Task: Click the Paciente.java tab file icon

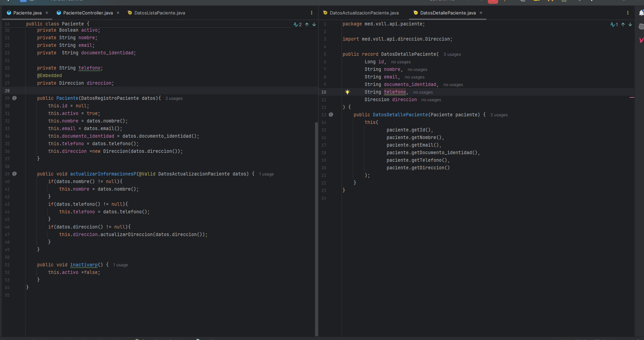Action: pyautogui.click(x=9, y=13)
